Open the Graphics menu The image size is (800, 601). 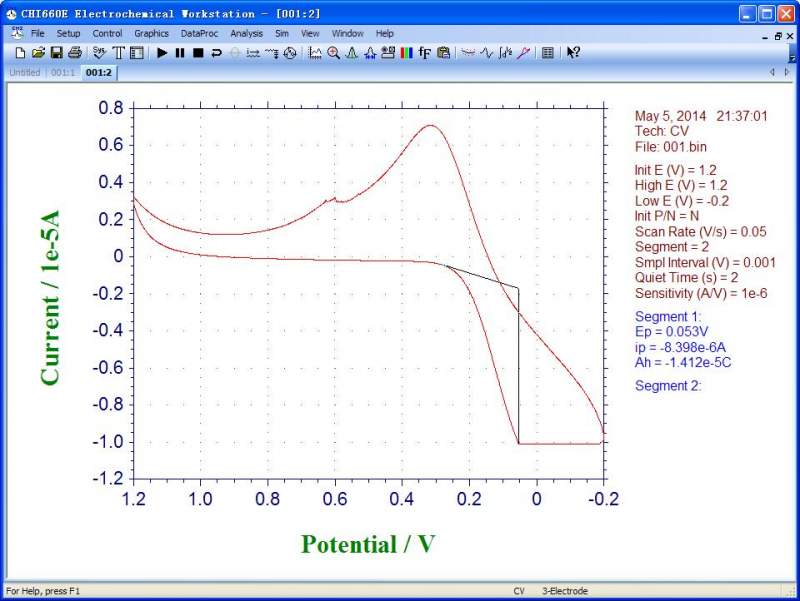click(152, 34)
